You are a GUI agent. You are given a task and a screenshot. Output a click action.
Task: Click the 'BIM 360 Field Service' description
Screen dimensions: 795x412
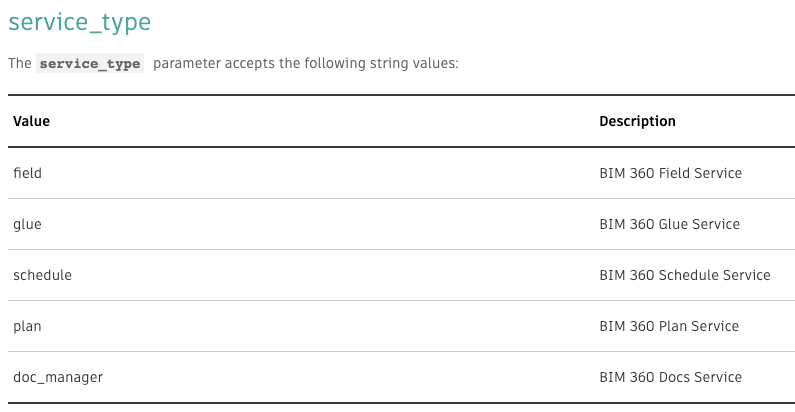pos(670,173)
